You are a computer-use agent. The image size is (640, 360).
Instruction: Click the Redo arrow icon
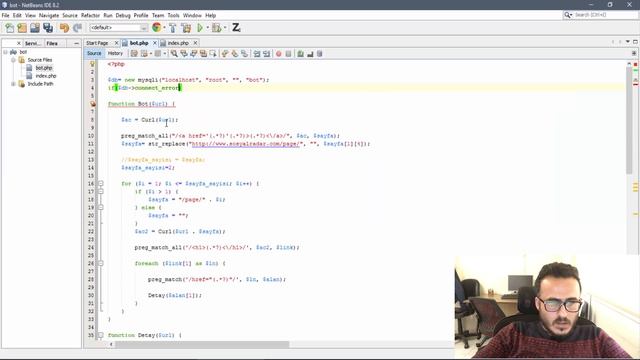(x=77, y=28)
